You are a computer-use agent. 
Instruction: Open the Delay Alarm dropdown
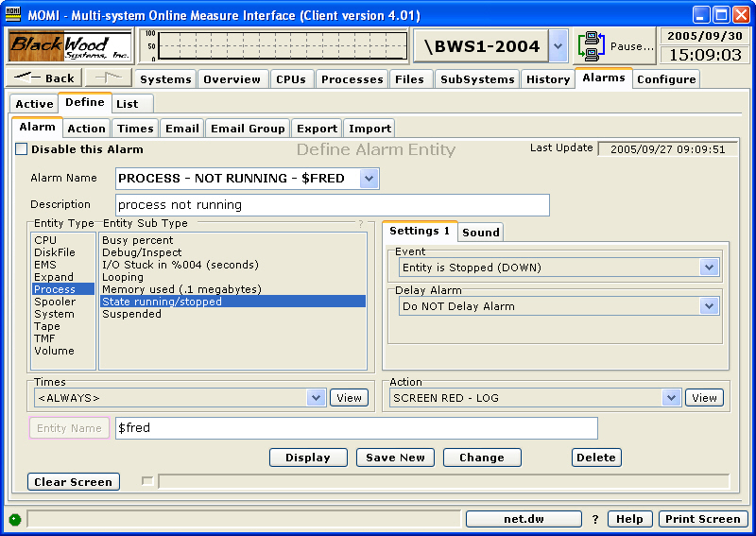pyautogui.click(x=711, y=306)
